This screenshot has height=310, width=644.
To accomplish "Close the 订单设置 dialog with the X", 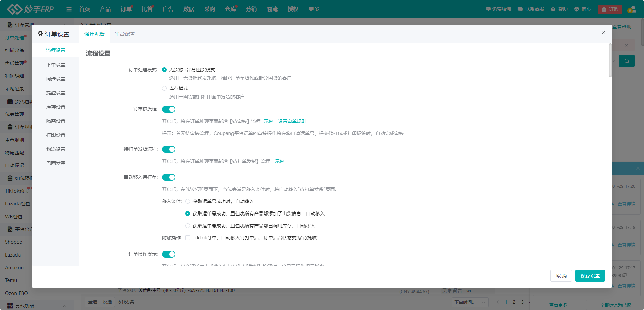I will [604, 32].
